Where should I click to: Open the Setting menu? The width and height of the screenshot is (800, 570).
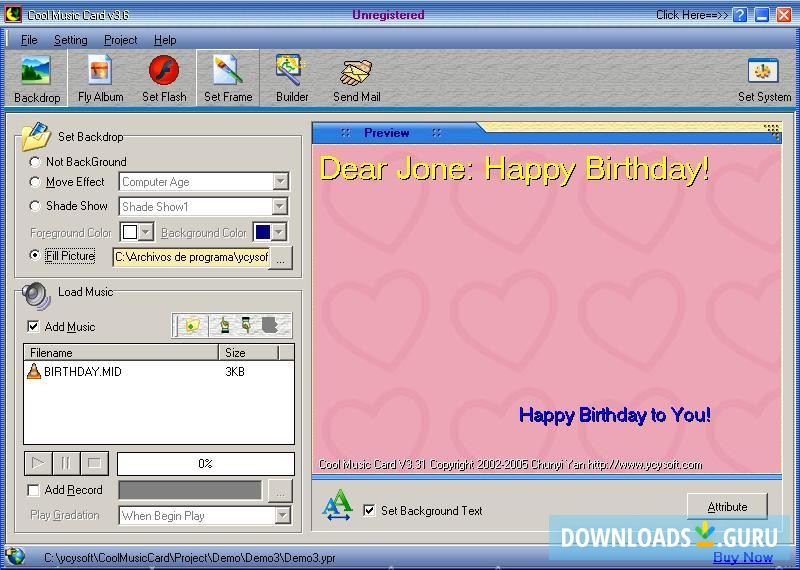click(70, 40)
